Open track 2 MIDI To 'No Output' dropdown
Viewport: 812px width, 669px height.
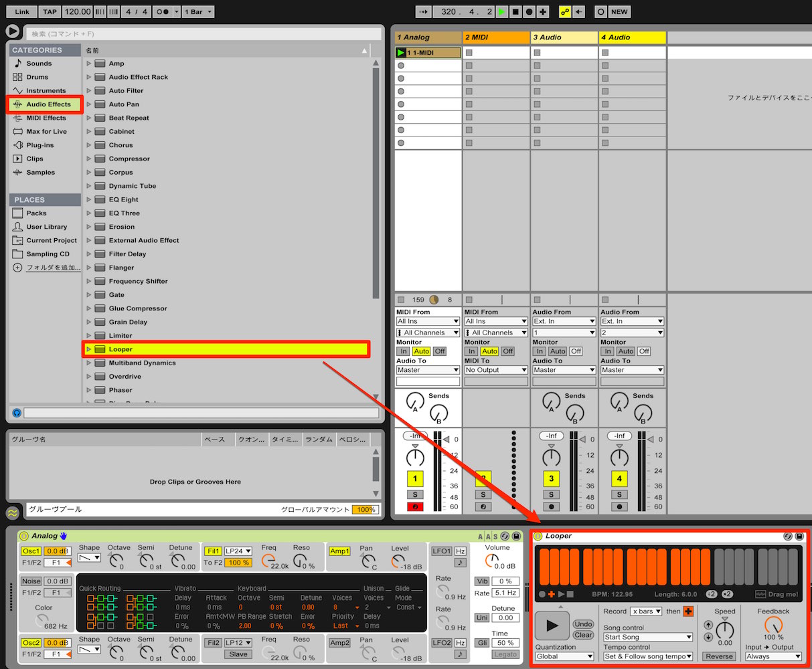pos(496,370)
